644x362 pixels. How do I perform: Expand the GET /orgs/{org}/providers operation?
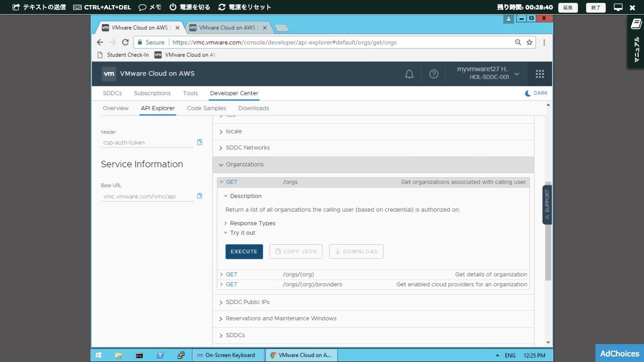tap(373, 284)
